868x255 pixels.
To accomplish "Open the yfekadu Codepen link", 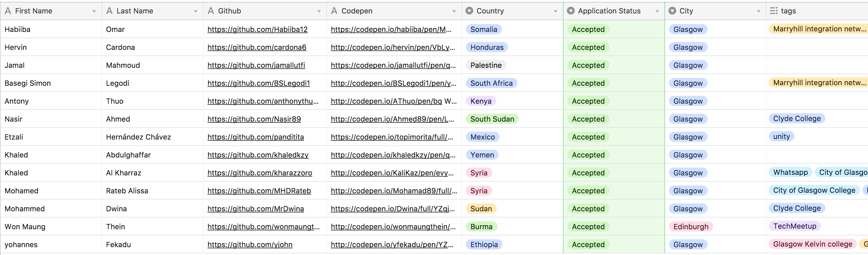I will 392,244.
